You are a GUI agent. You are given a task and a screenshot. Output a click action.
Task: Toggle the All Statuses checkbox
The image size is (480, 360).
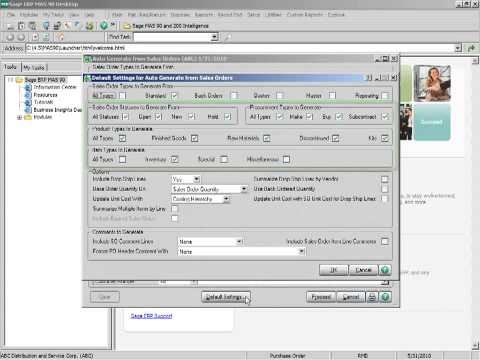point(125,117)
